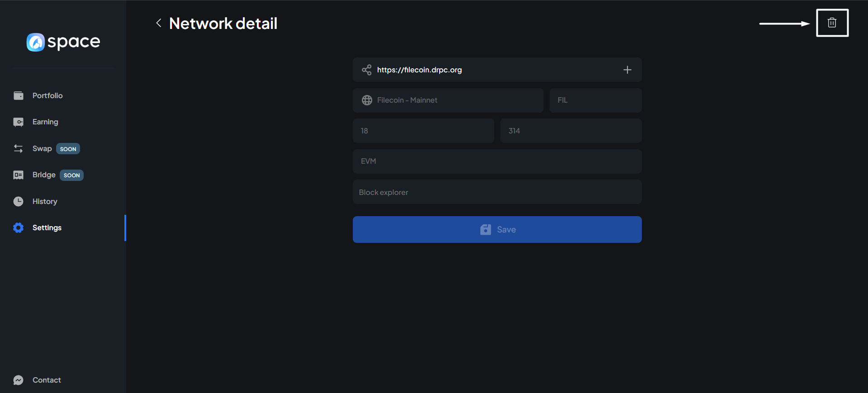Click the share nodes icon beside RPC URL
868x393 pixels.
tap(366, 70)
